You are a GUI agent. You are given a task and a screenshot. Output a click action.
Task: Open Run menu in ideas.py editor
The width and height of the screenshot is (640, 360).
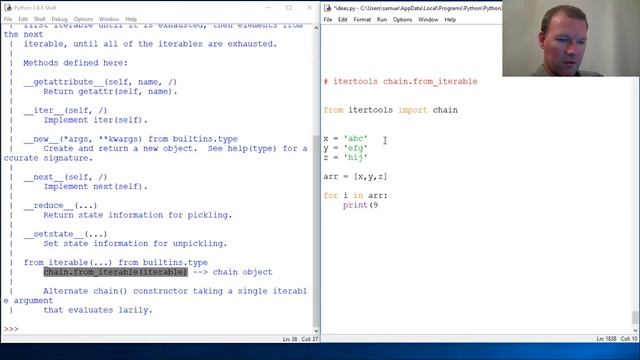pos(382,20)
